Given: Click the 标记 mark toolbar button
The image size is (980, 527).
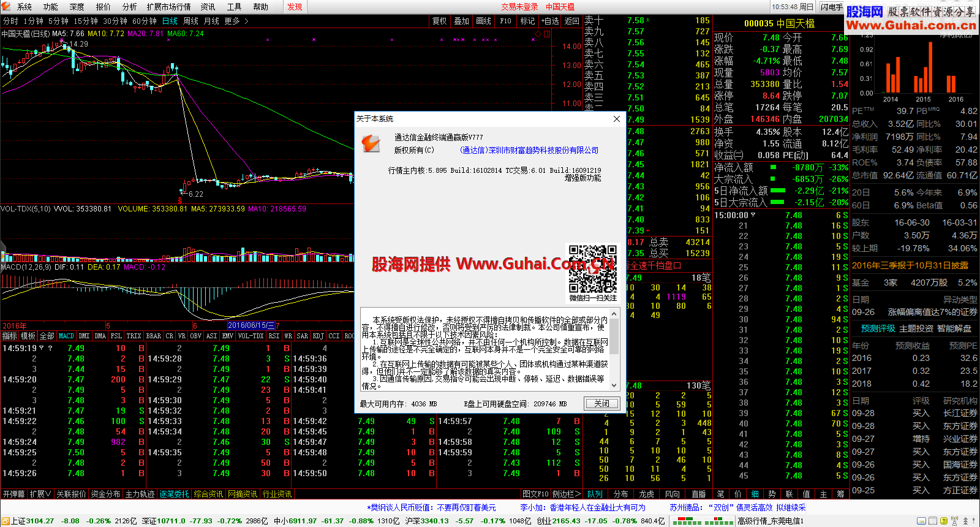Looking at the screenshot, I should coord(528,21).
